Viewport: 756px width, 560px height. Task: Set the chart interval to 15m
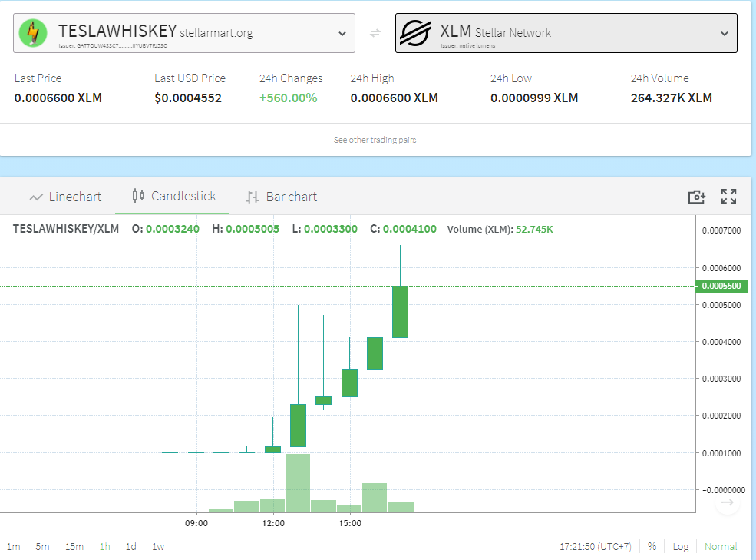[74, 546]
